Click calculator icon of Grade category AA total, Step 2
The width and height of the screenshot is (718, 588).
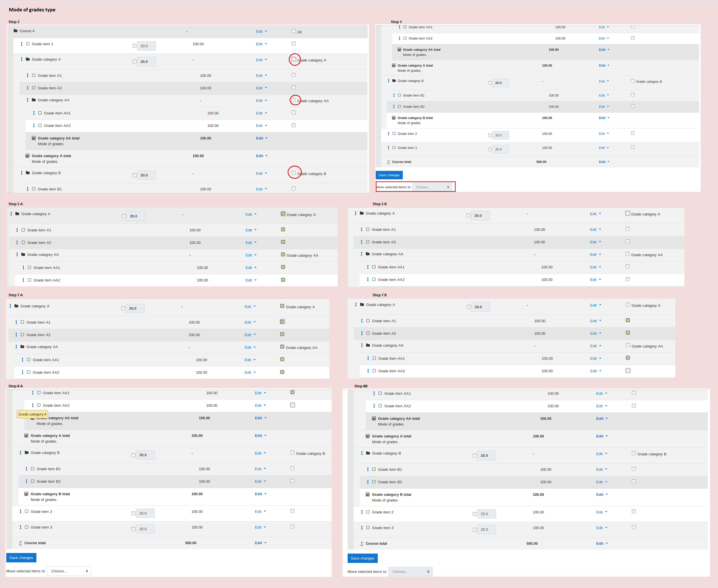pyautogui.click(x=34, y=138)
